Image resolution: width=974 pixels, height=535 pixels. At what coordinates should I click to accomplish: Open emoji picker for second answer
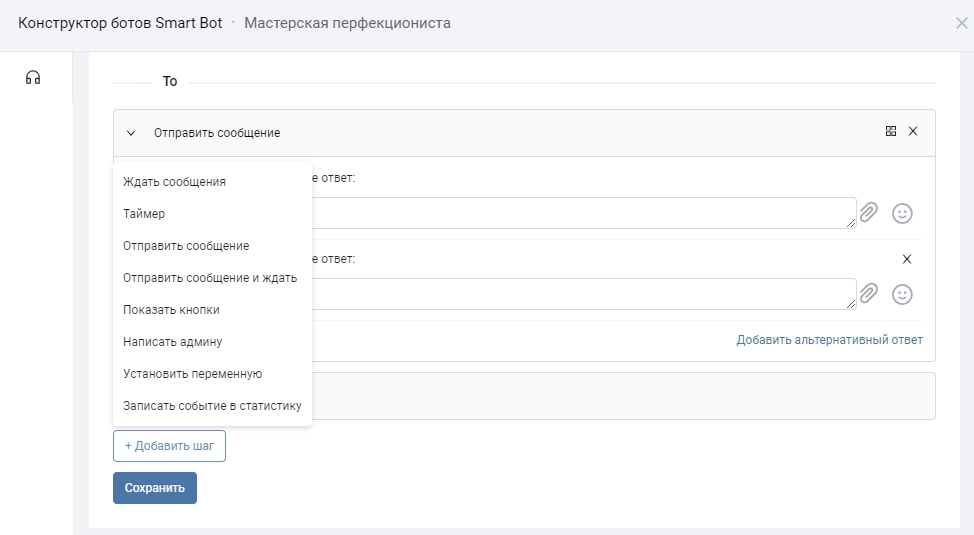tap(902, 294)
